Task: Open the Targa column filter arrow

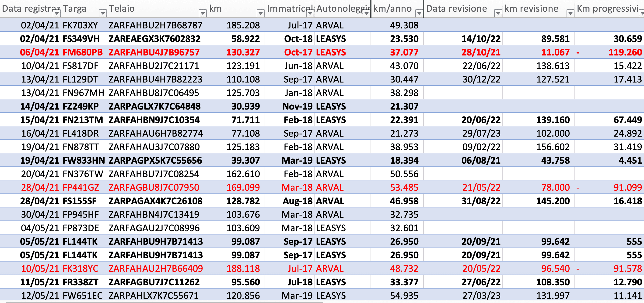Action: click(x=102, y=13)
